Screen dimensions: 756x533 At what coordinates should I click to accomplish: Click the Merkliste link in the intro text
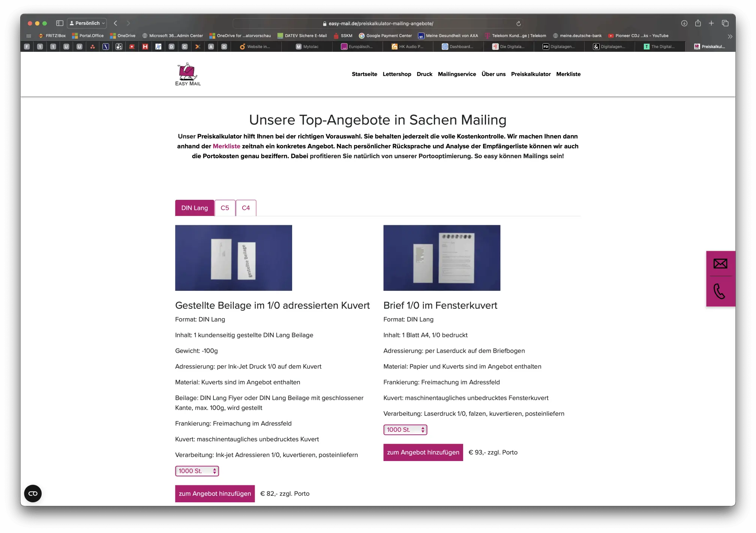226,146
